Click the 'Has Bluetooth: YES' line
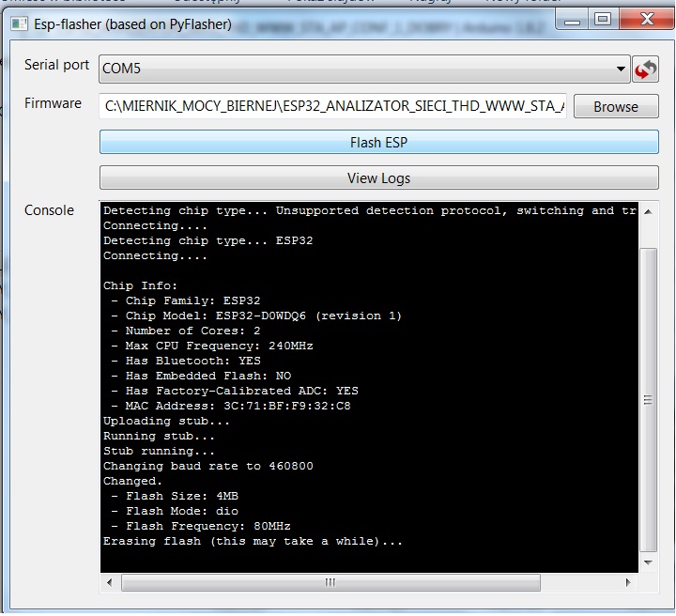This screenshot has height=616, width=676. point(186,362)
